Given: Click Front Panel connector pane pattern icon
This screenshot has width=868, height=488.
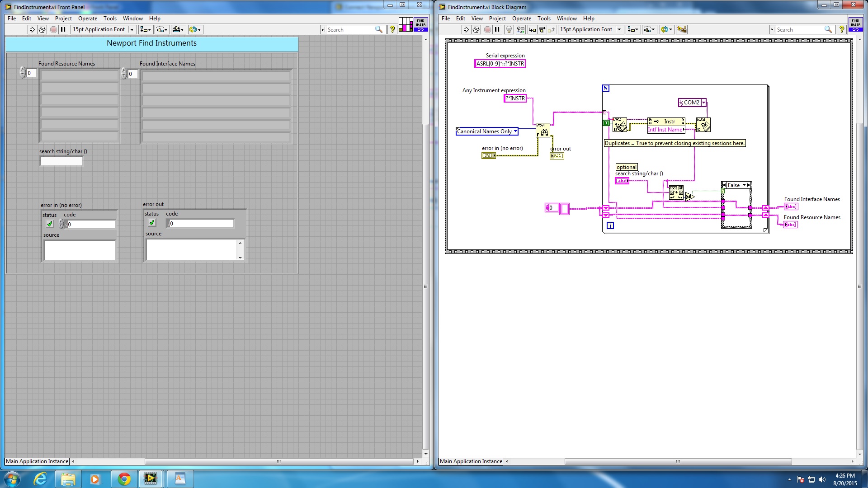Looking at the screenshot, I should tap(406, 24).
